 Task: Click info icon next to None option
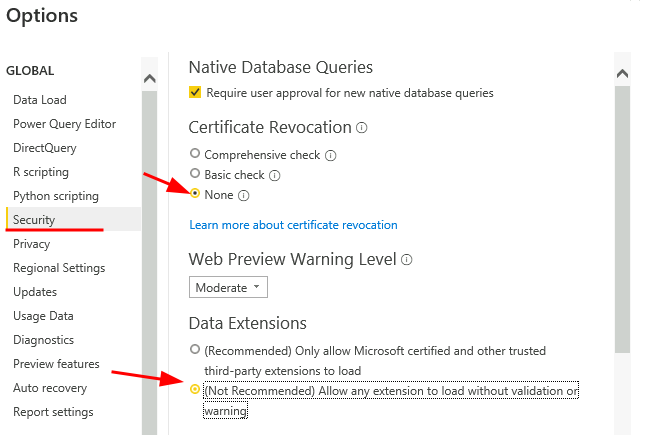pos(244,195)
